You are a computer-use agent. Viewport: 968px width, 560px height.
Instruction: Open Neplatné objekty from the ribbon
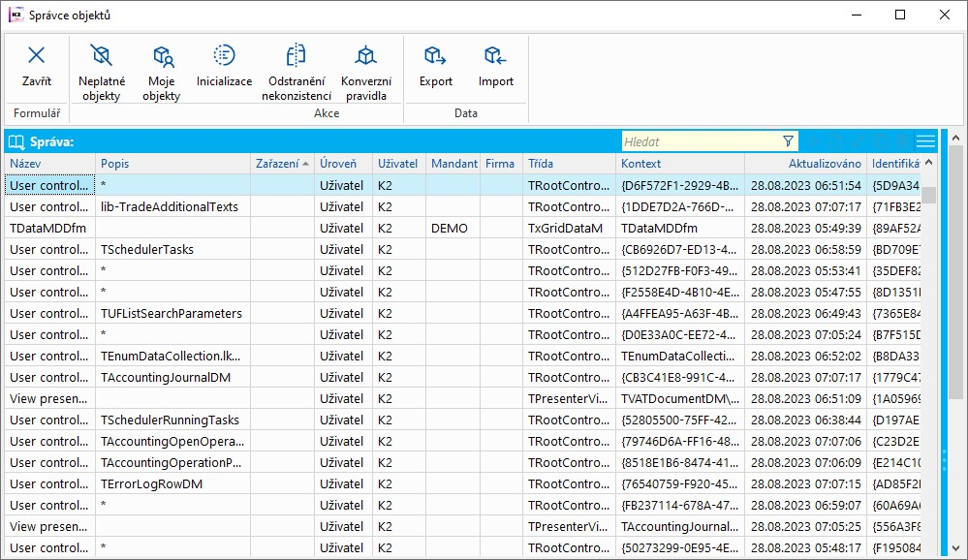(x=101, y=56)
